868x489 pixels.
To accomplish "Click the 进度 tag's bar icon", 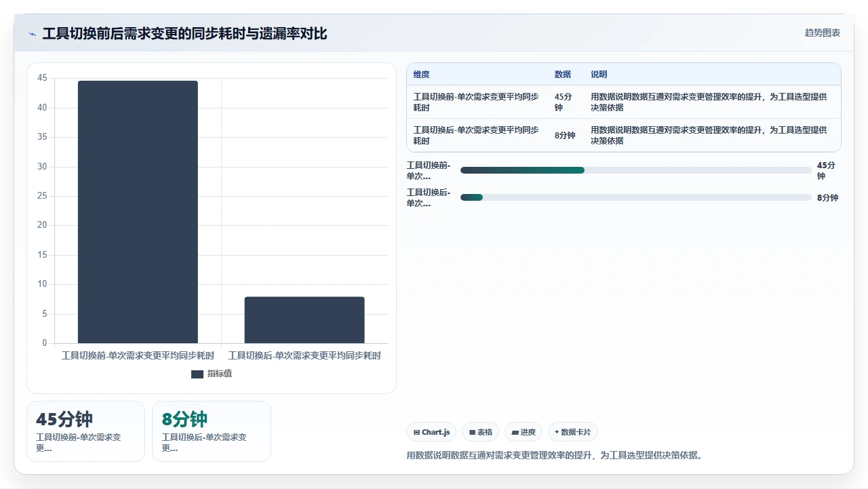I will point(515,432).
